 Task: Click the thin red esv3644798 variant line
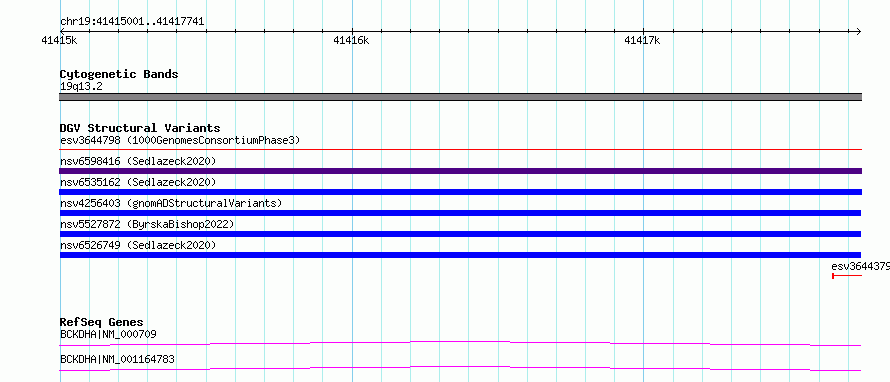(461, 149)
